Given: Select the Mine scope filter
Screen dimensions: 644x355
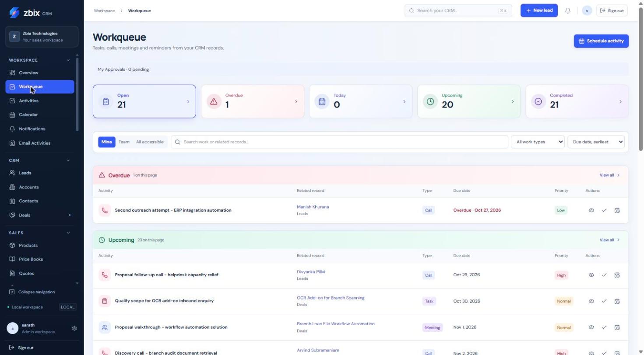Looking at the screenshot, I should pyautogui.click(x=106, y=142).
